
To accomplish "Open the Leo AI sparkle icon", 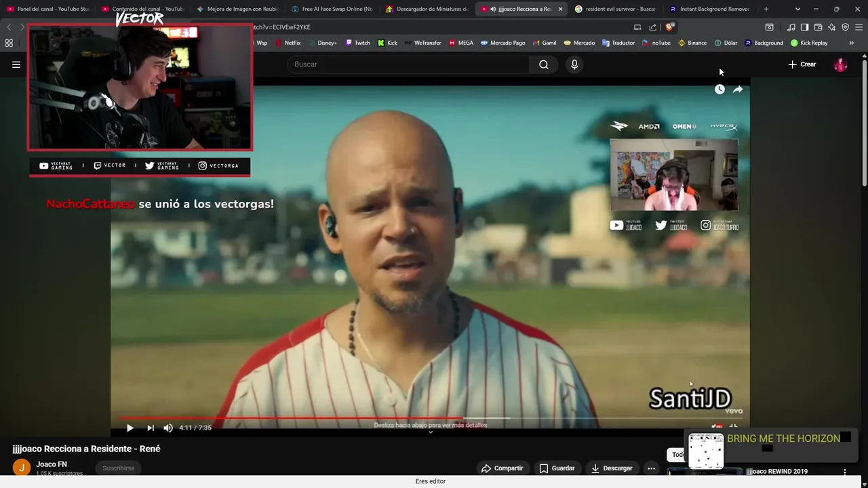I will click(x=831, y=27).
